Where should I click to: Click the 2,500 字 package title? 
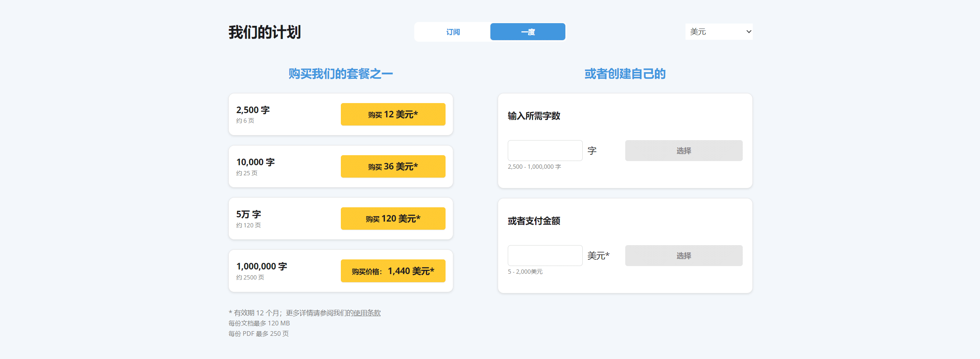253,110
